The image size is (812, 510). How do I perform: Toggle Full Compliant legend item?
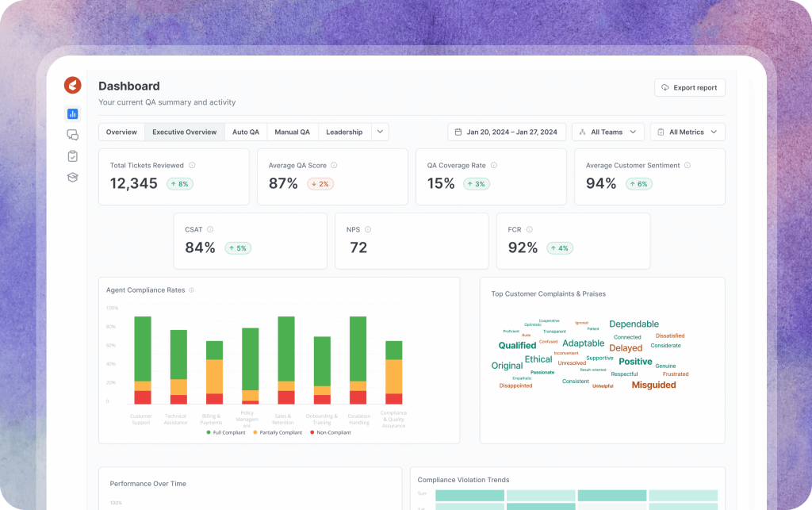click(226, 432)
